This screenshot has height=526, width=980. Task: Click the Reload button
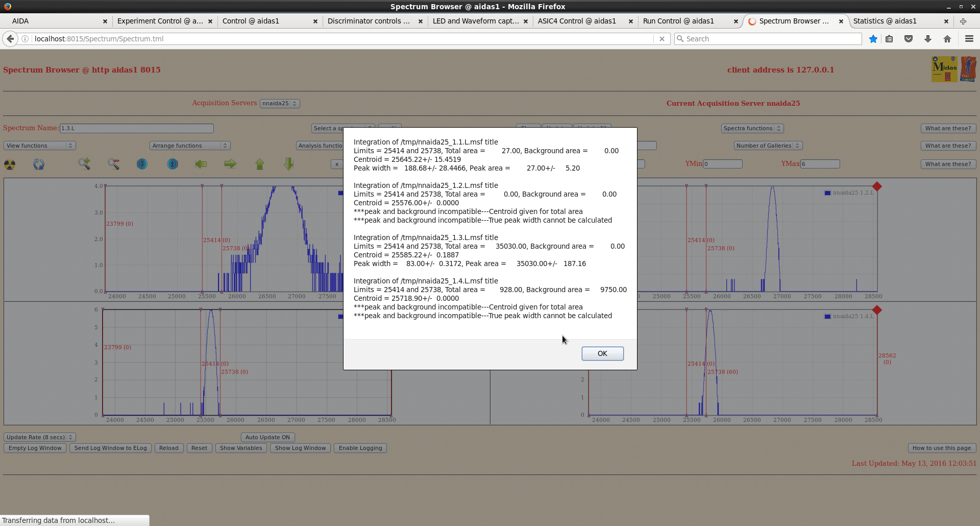(x=169, y=448)
